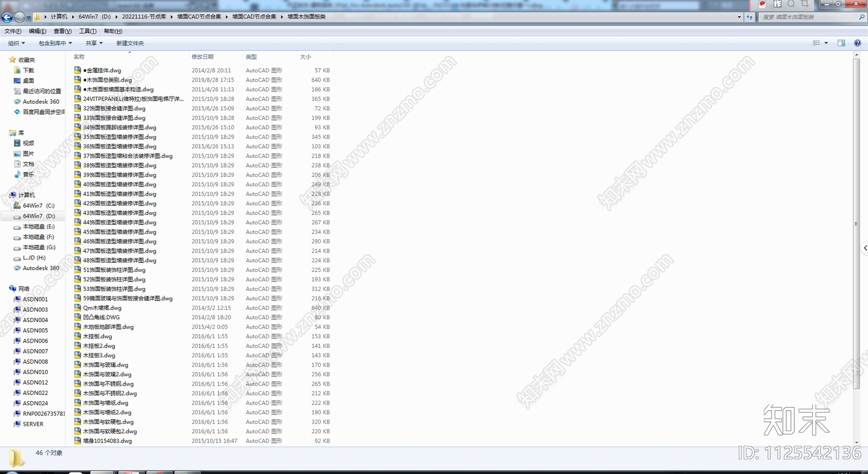Open network computer ASDN008
Viewport: 868px width, 474px height.
coord(35,362)
